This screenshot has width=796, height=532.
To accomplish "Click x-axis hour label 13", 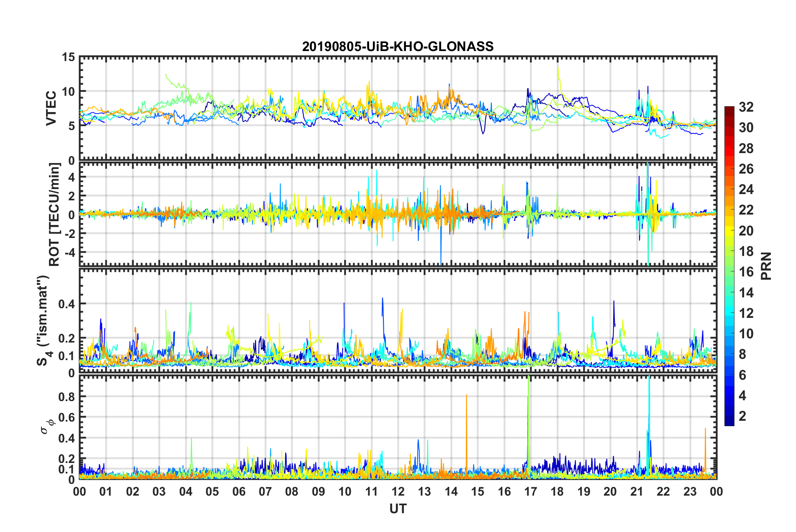I will (x=424, y=491).
